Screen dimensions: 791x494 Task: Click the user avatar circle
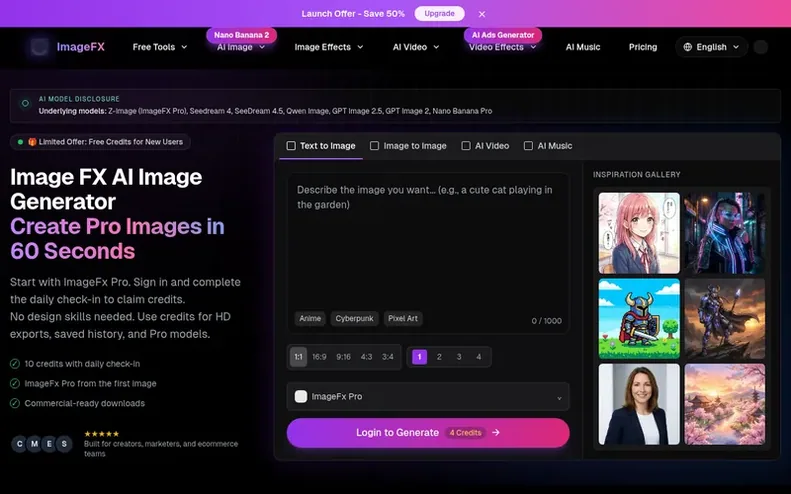(761, 47)
